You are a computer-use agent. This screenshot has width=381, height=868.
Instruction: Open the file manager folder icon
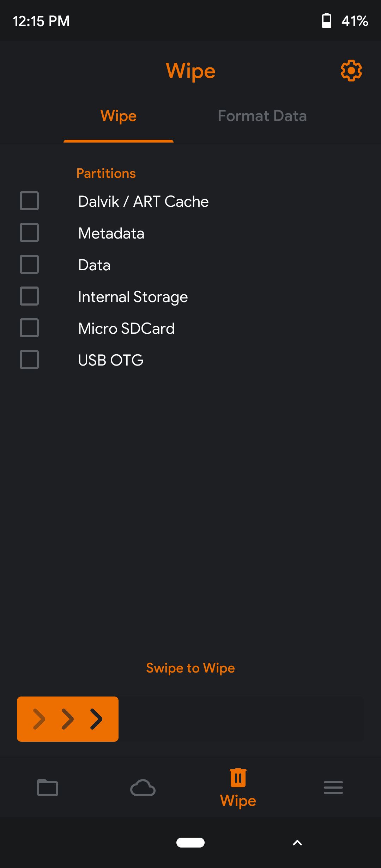[48, 787]
